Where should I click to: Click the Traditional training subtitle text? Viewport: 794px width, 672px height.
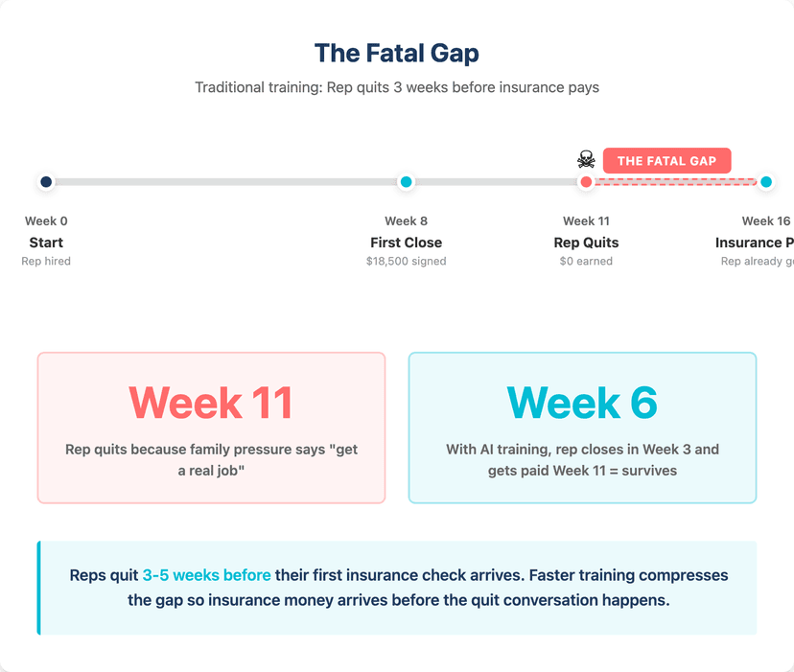coord(397,87)
